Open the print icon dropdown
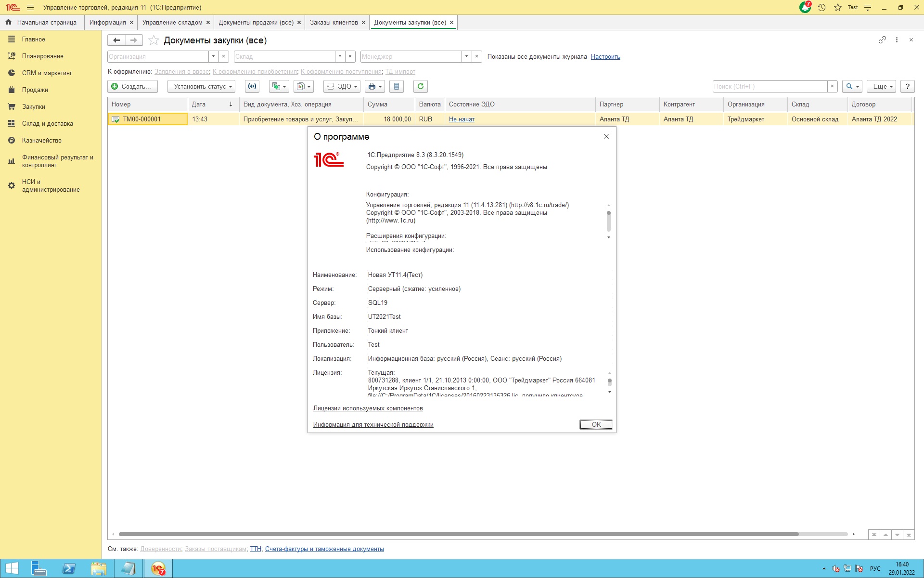The width and height of the screenshot is (924, 578). coord(374,86)
